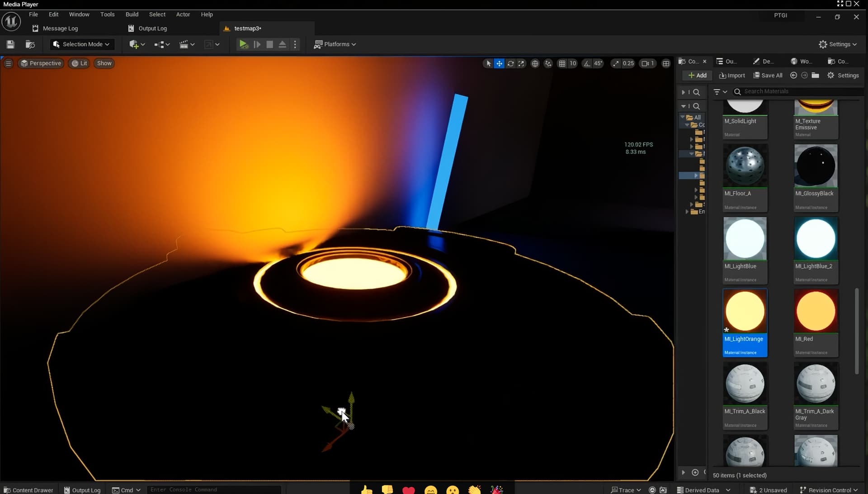Toggle snap to grid in viewport
868x494 pixels.
pos(563,63)
